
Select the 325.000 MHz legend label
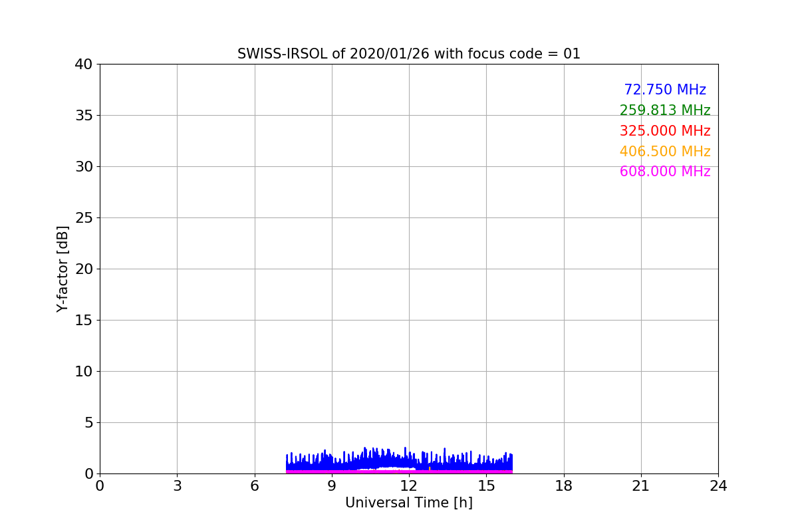[x=665, y=131]
